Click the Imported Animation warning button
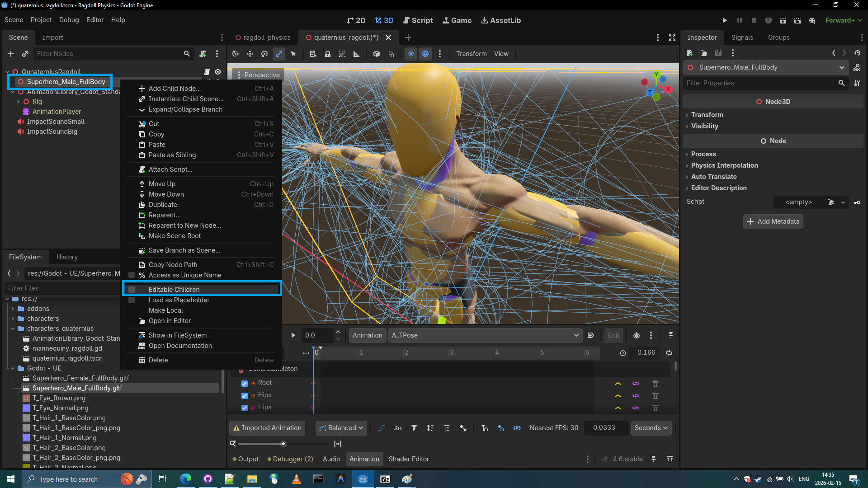 (x=267, y=428)
